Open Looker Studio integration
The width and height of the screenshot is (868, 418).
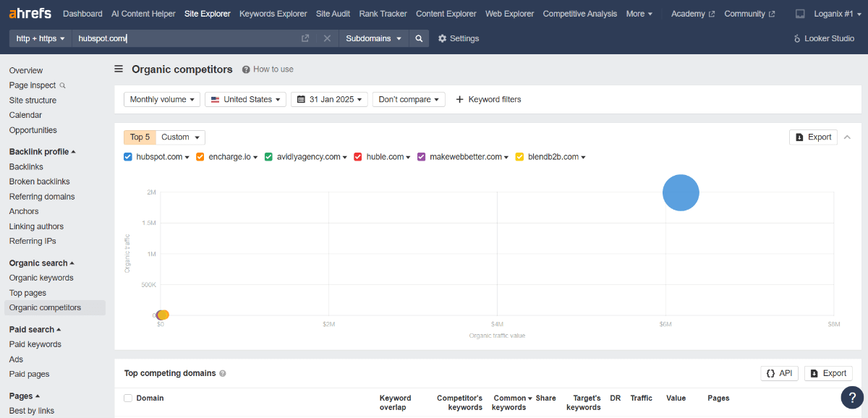(824, 38)
